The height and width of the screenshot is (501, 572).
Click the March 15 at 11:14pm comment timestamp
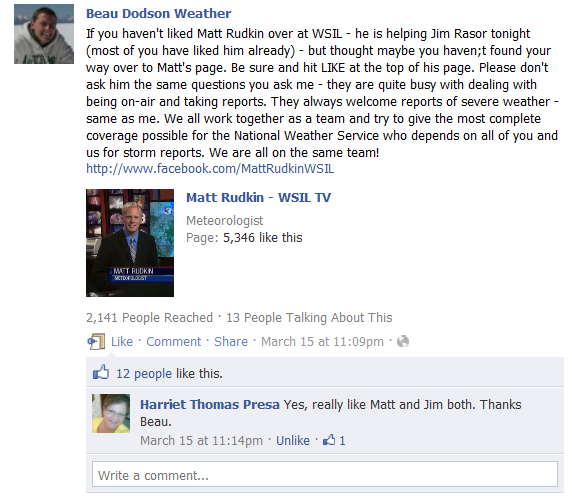201,440
